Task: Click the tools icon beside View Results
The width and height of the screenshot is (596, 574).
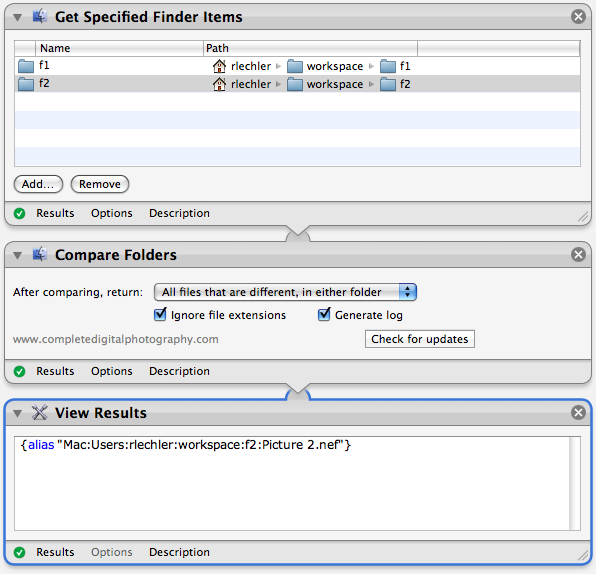Action: pos(40,412)
